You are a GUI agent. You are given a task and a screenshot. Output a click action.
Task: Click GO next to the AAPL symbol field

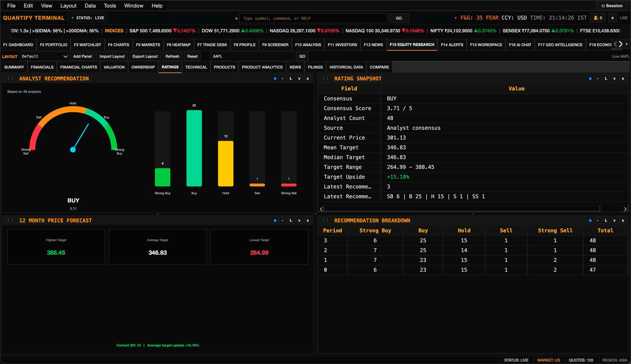(x=302, y=56)
